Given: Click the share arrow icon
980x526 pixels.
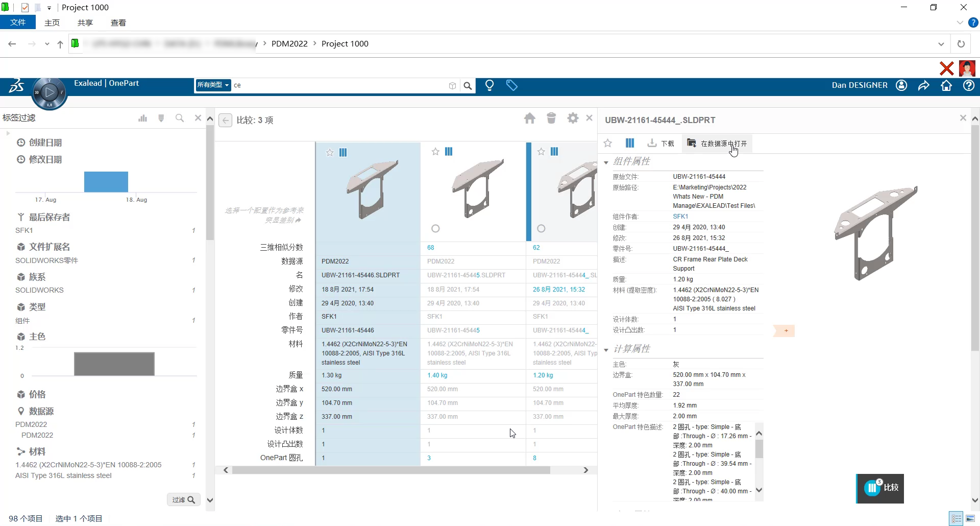Looking at the screenshot, I should click(924, 85).
